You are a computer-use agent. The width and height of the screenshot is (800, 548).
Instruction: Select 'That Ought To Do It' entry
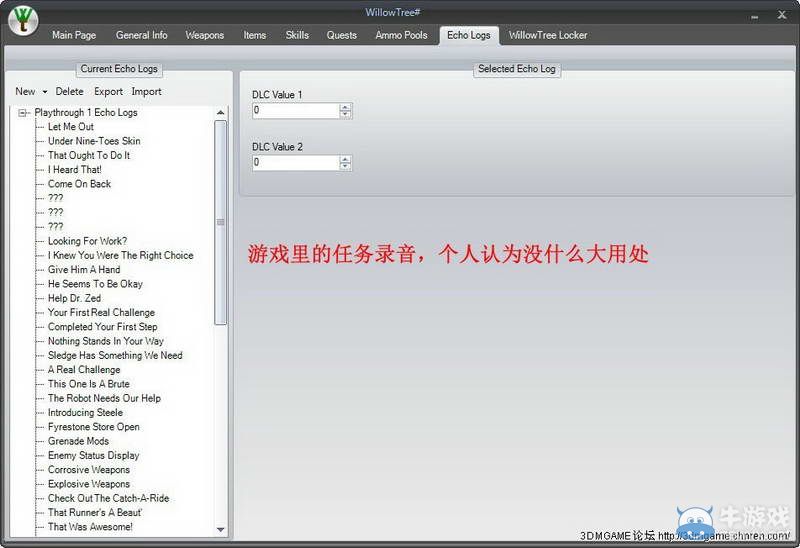tap(89, 155)
